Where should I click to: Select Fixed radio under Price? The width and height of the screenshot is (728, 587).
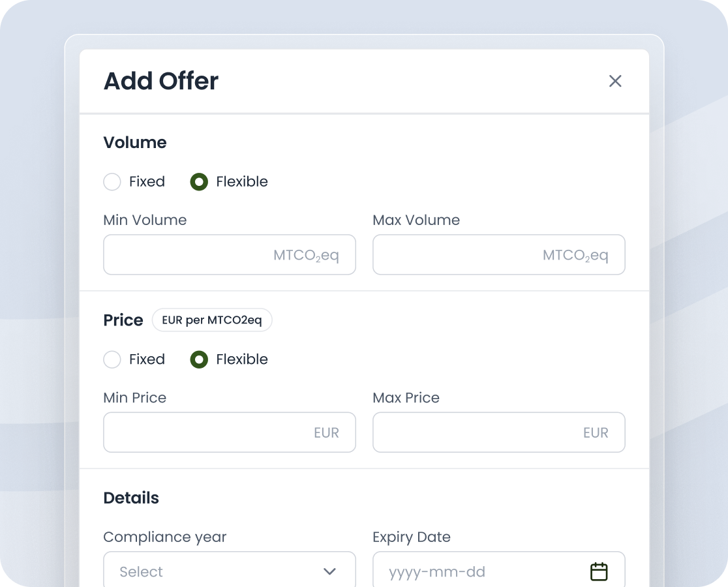[x=112, y=359]
